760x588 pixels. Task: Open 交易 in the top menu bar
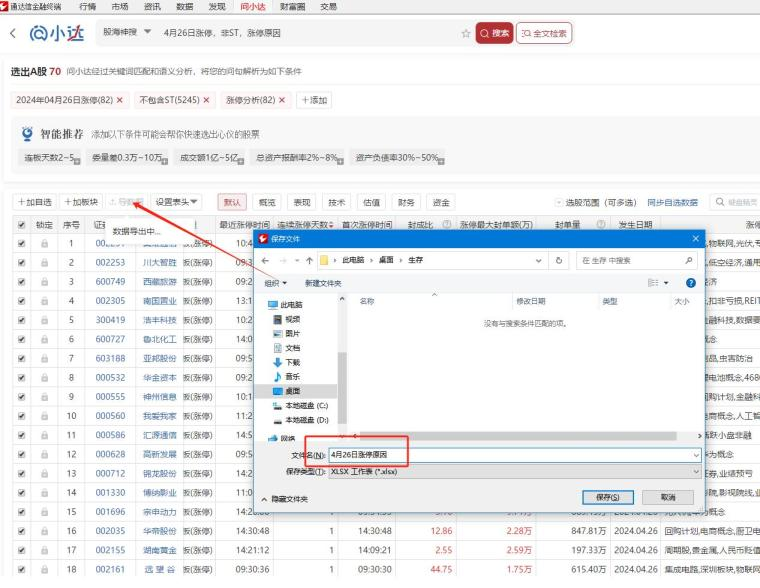pyautogui.click(x=328, y=6)
